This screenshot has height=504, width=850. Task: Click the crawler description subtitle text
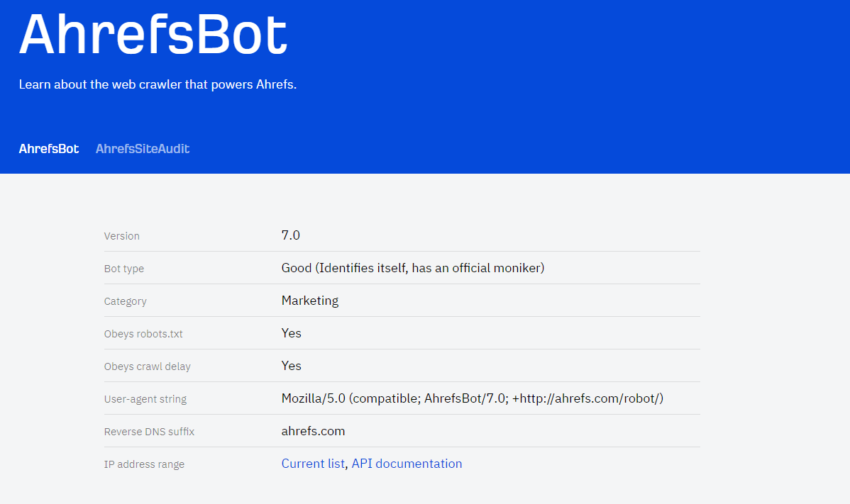click(x=158, y=84)
